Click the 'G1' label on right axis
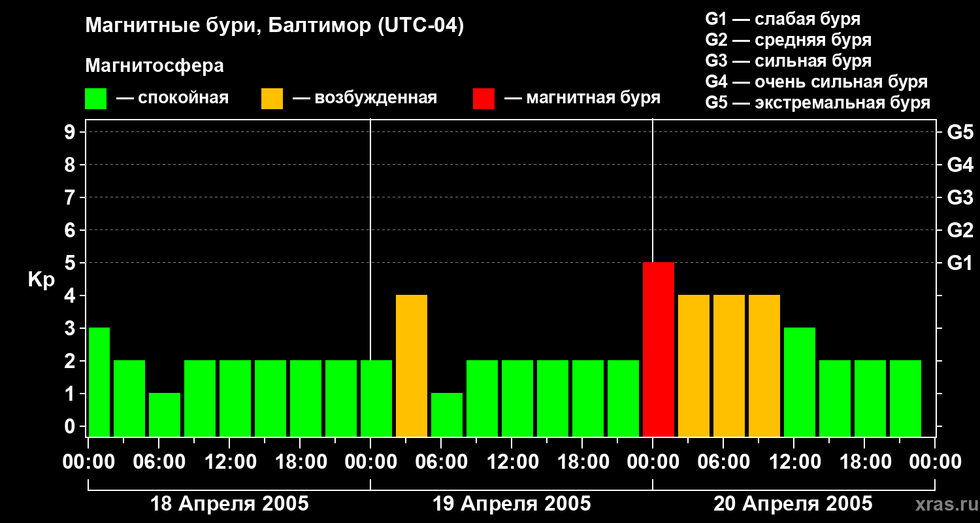Screen dimensions: 980x523 click(960, 263)
